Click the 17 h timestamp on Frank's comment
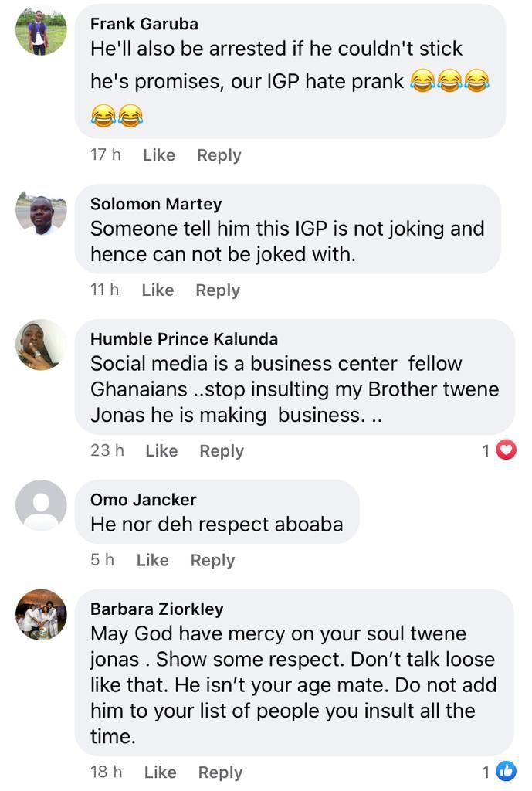Screen dimensions: 532x791 tap(104, 154)
